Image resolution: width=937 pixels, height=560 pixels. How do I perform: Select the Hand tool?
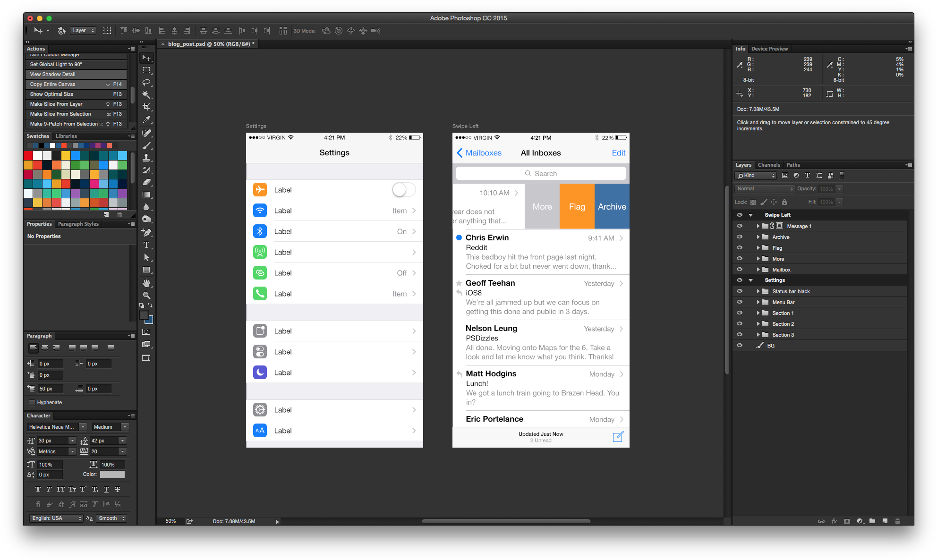pos(146,283)
